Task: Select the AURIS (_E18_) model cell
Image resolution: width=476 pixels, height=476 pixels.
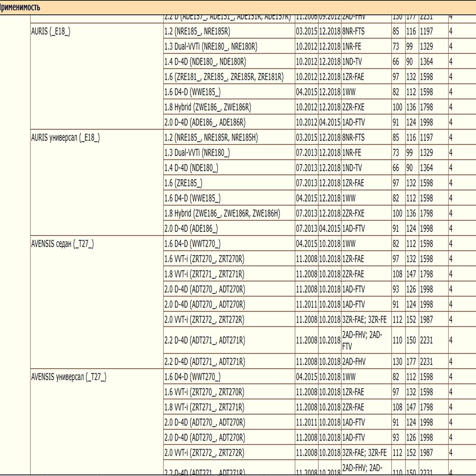Action: 51,32
